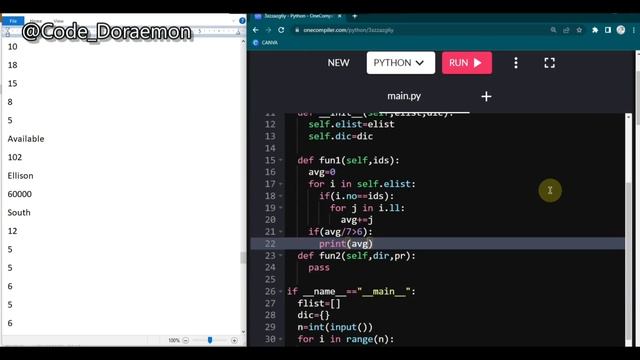Viewport: 640px width, 360px height.
Task: Collapse the if block at line 21
Action: point(281,232)
